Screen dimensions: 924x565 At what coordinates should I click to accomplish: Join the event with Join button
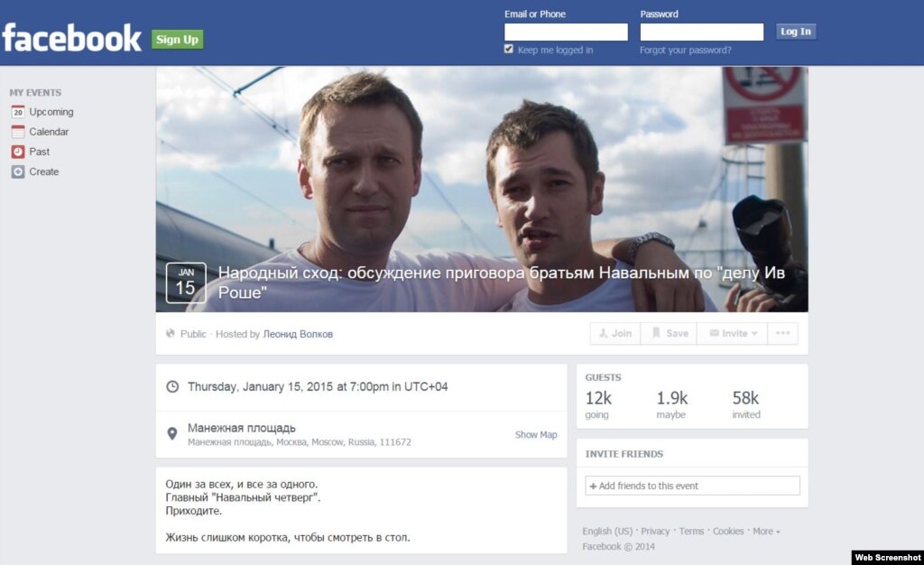coord(615,333)
